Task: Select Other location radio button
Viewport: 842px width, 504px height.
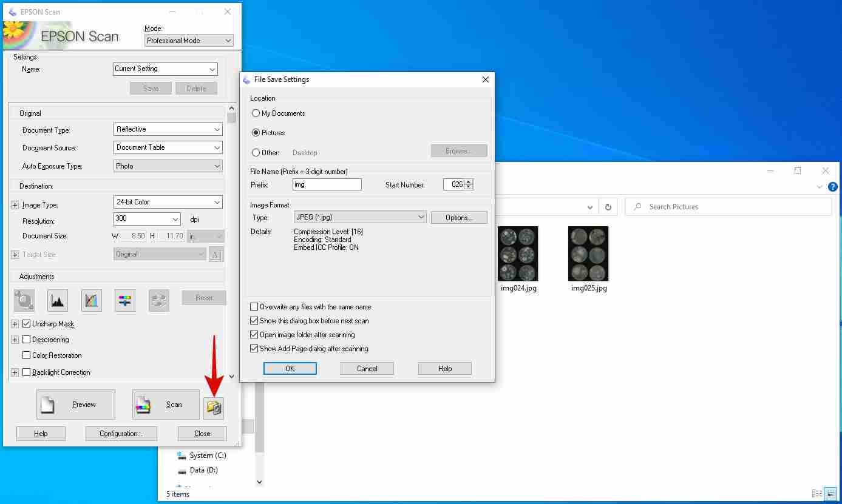Action: click(256, 153)
